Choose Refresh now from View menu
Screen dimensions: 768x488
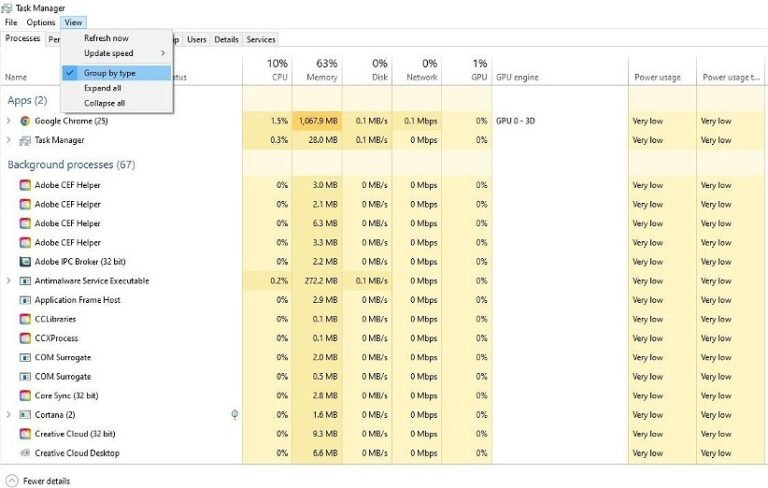tap(106, 38)
